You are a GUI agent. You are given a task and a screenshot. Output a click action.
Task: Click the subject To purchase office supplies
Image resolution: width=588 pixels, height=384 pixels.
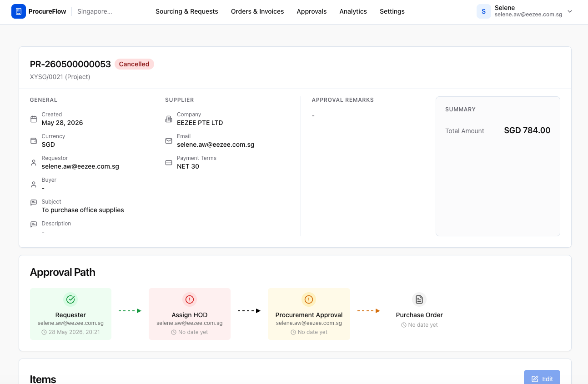[x=83, y=210]
